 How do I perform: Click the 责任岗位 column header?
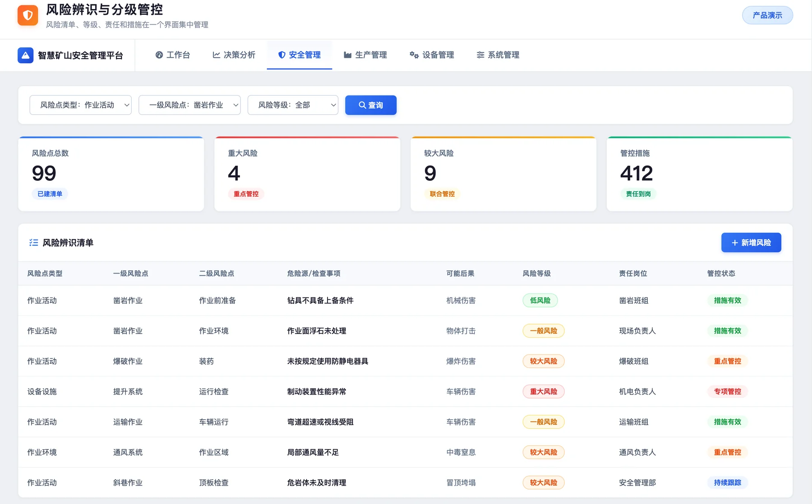click(x=633, y=274)
